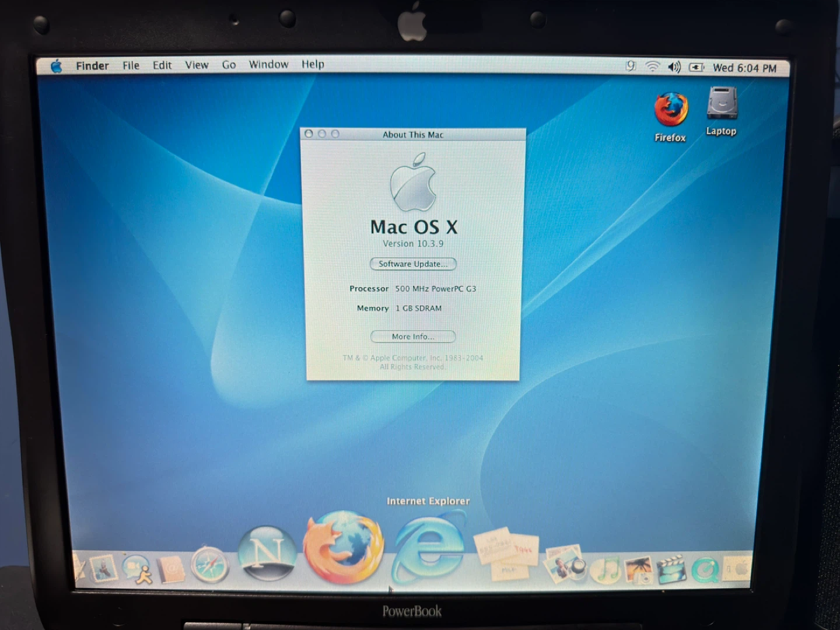Open Mail from the Dock
This screenshot has height=630, width=840.
click(x=102, y=568)
